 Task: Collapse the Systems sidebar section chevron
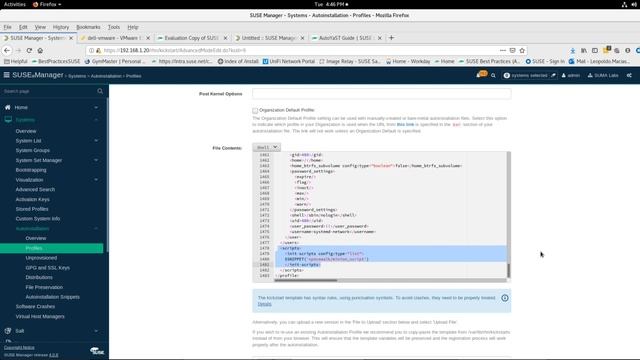click(96, 120)
